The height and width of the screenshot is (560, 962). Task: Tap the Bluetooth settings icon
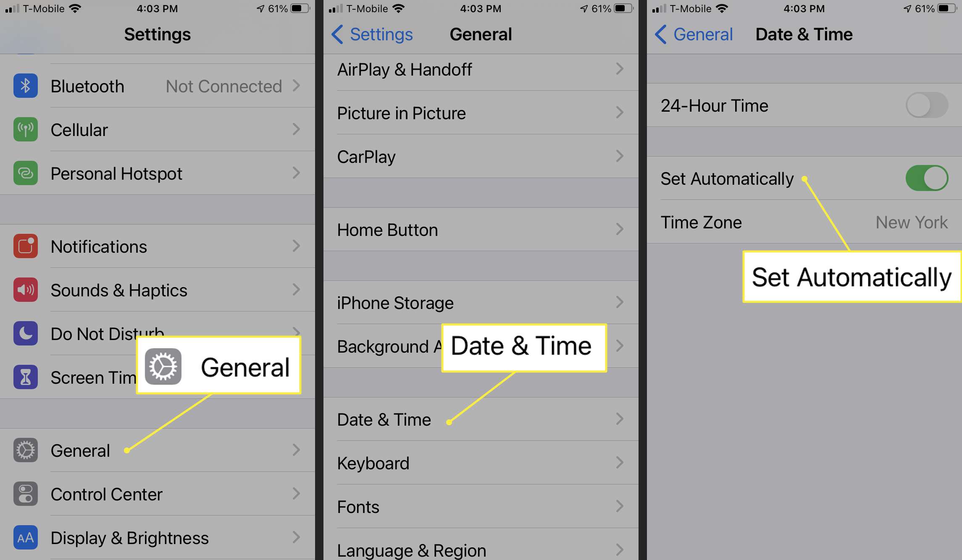pos(25,85)
